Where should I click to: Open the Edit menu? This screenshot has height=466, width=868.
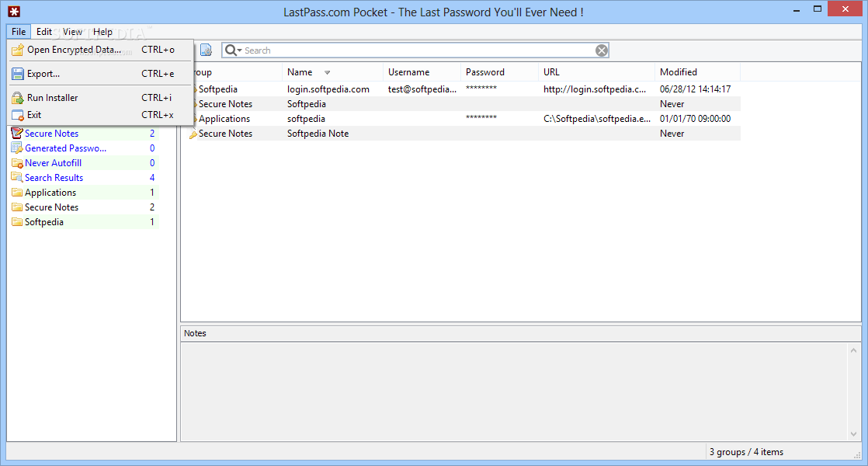click(x=43, y=32)
